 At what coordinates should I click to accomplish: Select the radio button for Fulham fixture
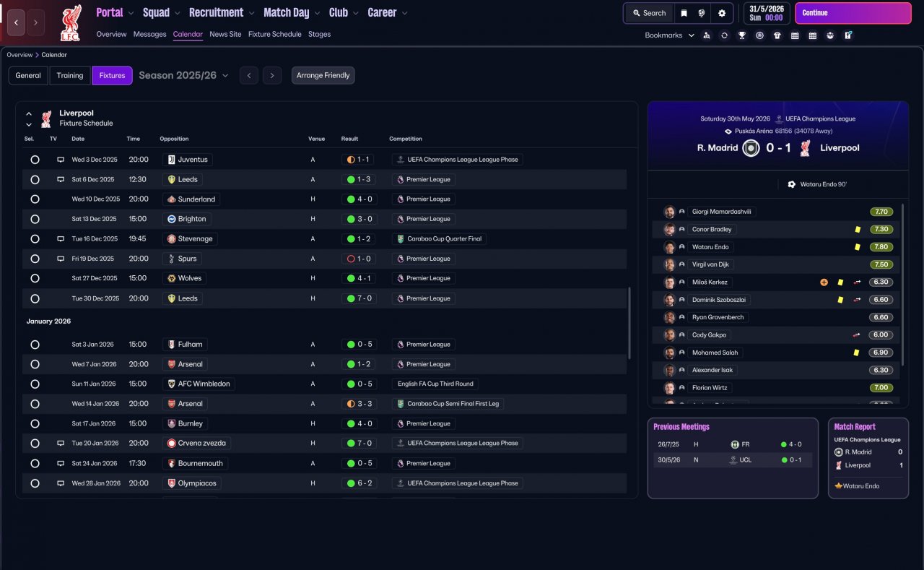tap(35, 345)
